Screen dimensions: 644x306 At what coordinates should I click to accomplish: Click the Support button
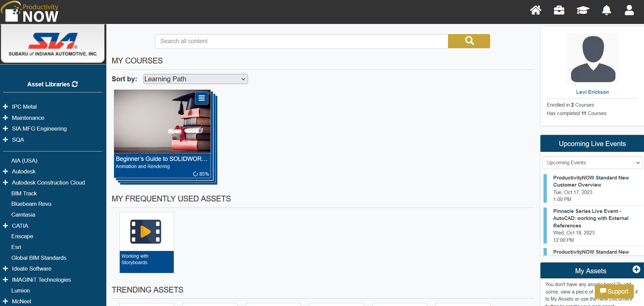coord(614,291)
